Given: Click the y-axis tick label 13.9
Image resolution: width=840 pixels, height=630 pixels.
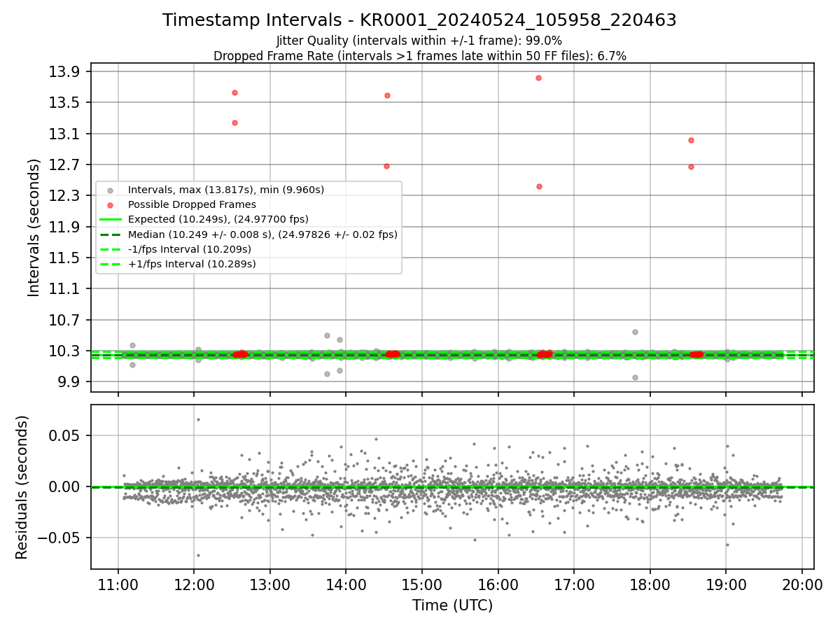Looking at the screenshot, I should [66, 72].
